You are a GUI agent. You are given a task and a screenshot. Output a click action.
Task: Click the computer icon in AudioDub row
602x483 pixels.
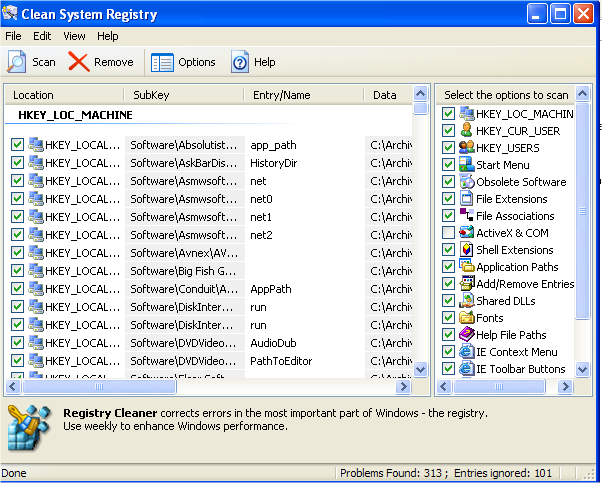(36, 342)
